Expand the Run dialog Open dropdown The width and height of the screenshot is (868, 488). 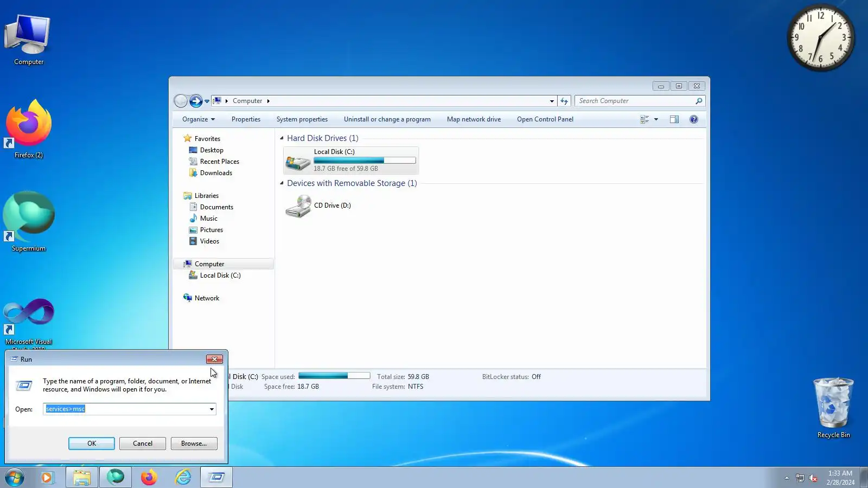[212, 409]
